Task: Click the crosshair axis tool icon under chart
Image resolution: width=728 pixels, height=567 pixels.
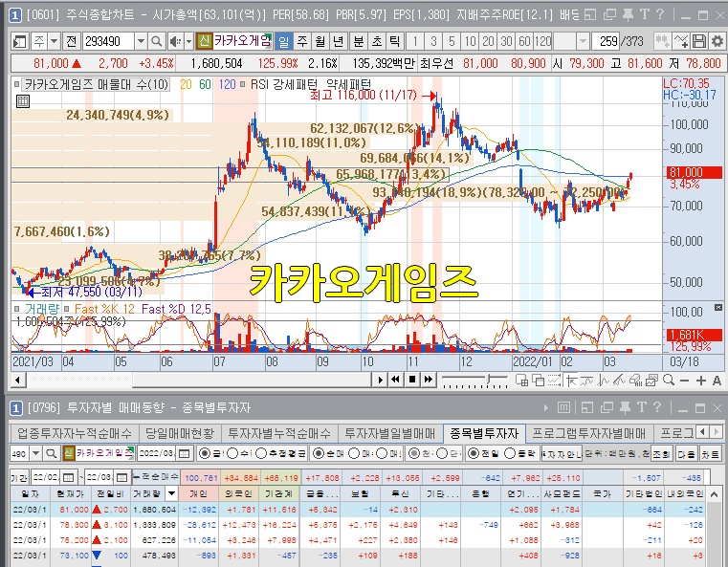Action: tap(571, 381)
